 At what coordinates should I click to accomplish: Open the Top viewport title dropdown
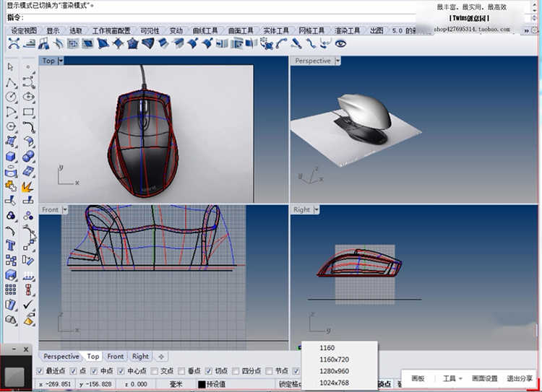(61, 61)
